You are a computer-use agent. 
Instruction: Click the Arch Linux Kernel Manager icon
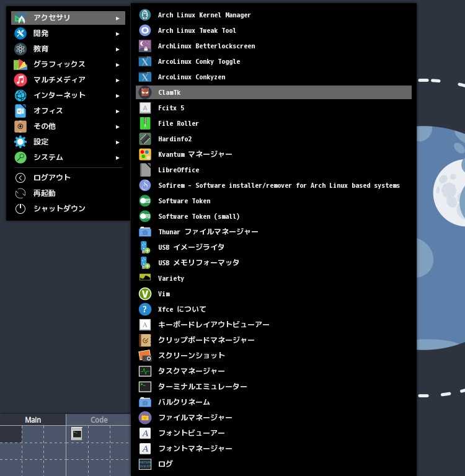click(x=145, y=15)
